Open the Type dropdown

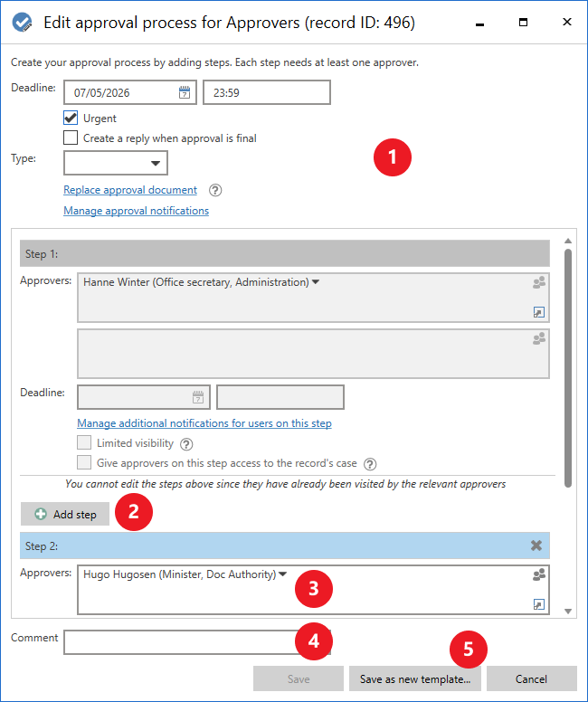click(116, 163)
